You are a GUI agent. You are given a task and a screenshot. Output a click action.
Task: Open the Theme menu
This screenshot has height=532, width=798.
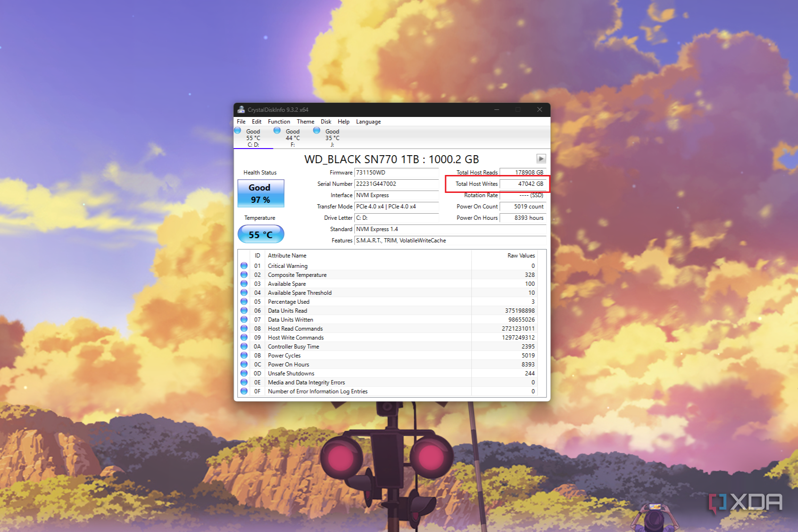[x=306, y=122]
